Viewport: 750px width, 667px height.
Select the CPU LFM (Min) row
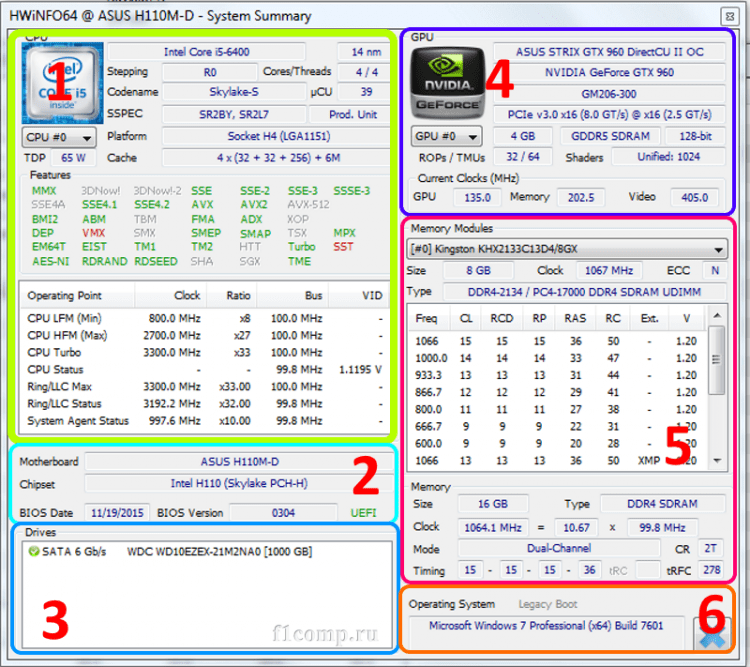(205, 319)
